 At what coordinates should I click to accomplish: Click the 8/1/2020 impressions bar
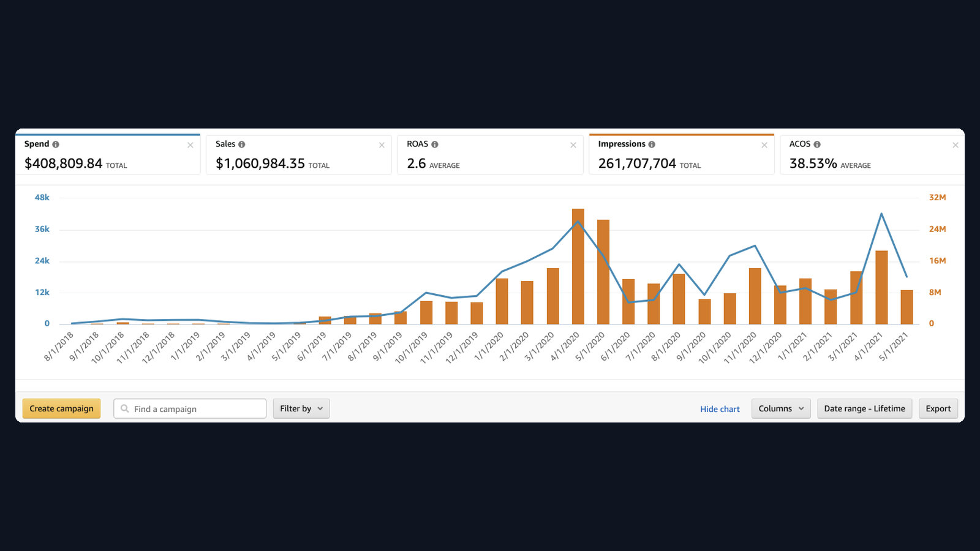(x=679, y=299)
